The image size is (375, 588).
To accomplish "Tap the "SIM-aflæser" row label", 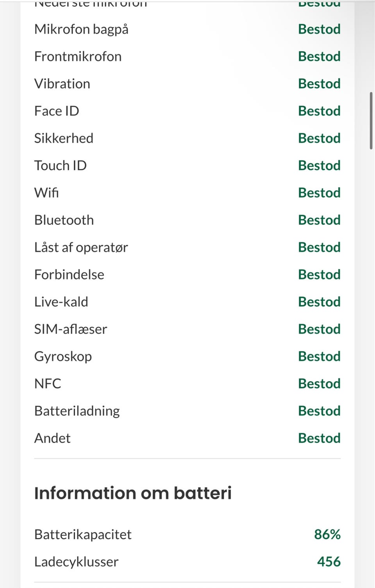I will tap(70, 329).
